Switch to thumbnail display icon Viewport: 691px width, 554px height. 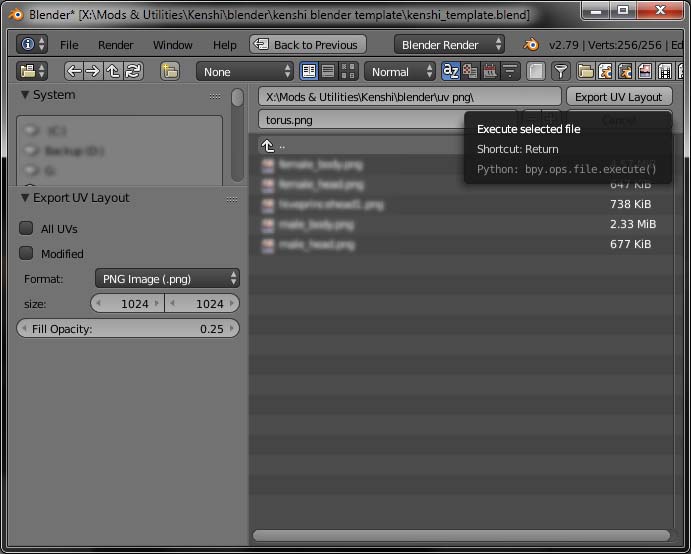348,71
